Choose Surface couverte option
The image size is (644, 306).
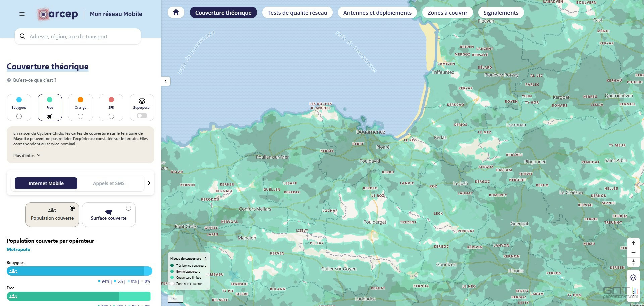coord(109,214)
